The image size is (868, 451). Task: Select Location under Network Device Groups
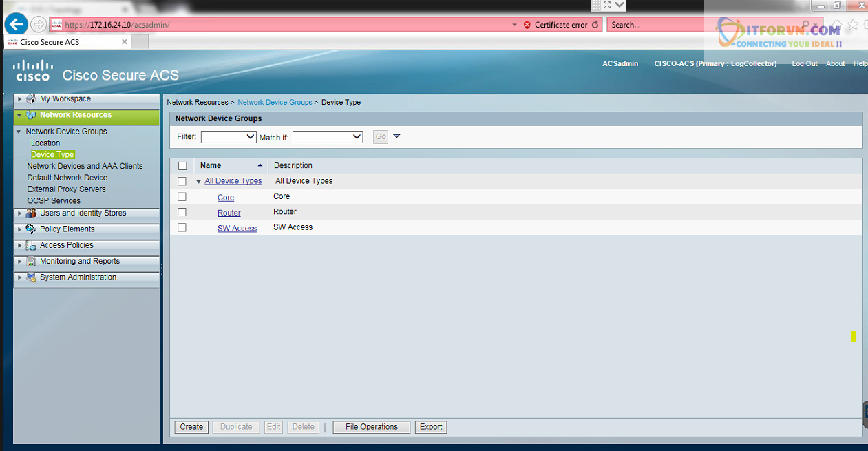coord(45,143)
